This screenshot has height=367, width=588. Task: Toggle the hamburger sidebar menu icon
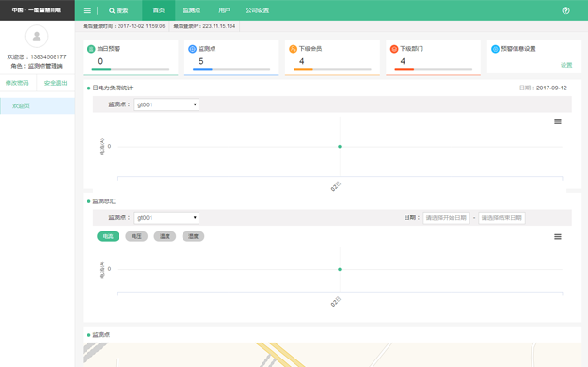(x=87, y=10)
